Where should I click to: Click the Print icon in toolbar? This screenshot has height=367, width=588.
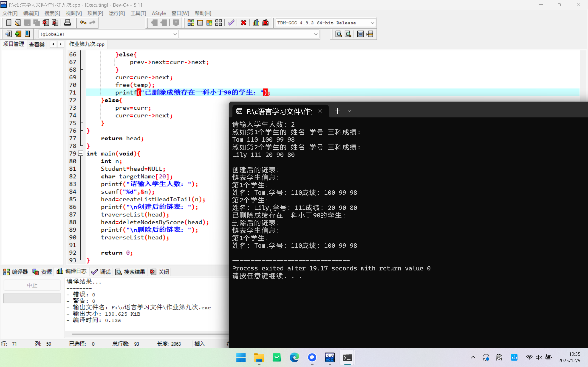point(67,23)
